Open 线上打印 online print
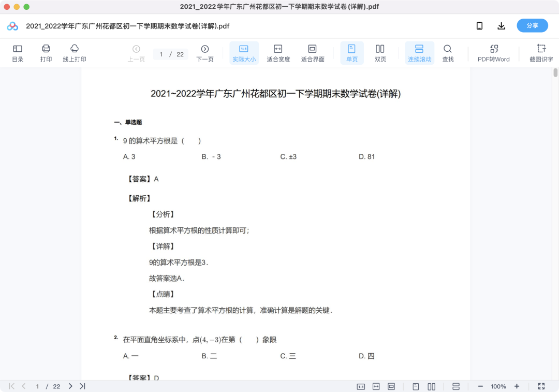This screenshot has width=559, height=392. click(x=75, y=53)
